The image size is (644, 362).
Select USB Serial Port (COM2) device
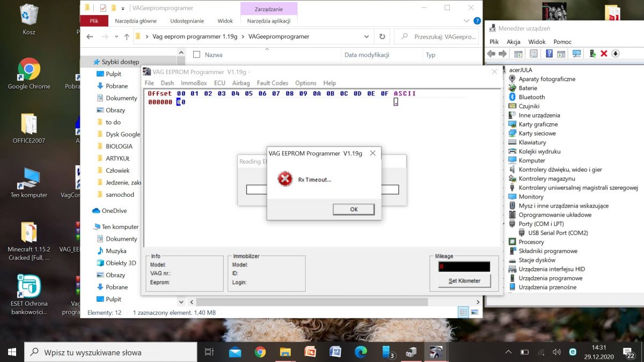pyautogui.click(x=558, y=233)
